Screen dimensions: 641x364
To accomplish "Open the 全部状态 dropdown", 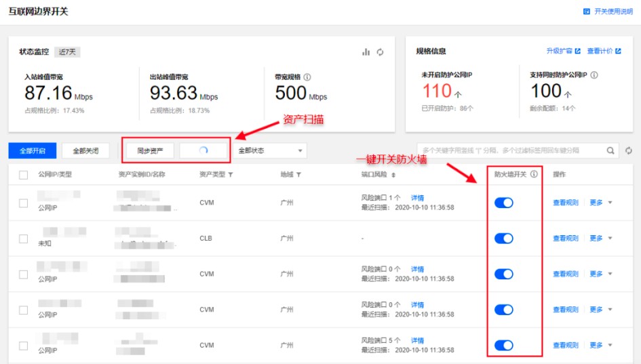I will [270, 150].
